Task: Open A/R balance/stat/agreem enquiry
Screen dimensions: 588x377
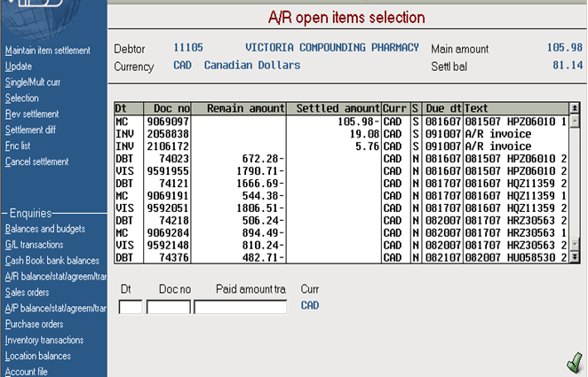Action: tap(56, 276)
